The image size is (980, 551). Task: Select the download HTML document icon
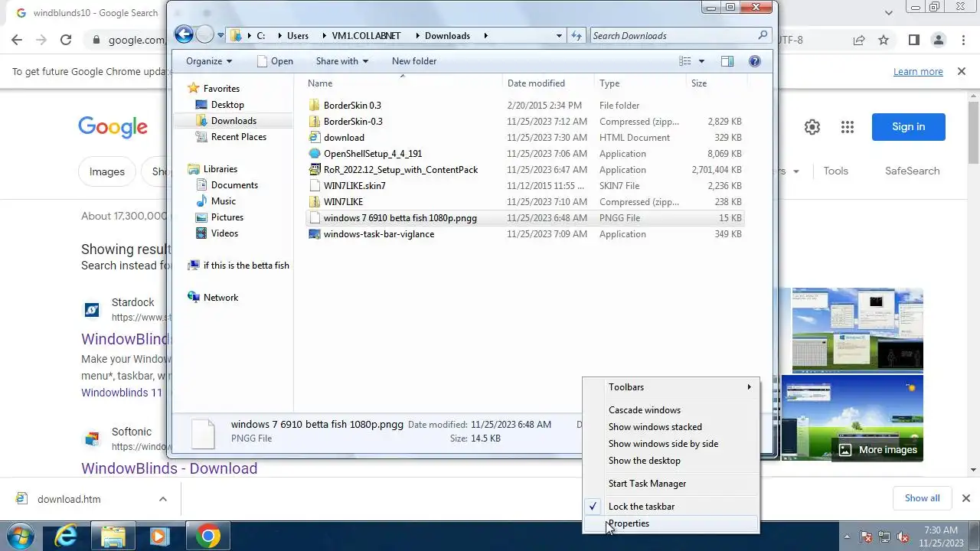point(314,138)
